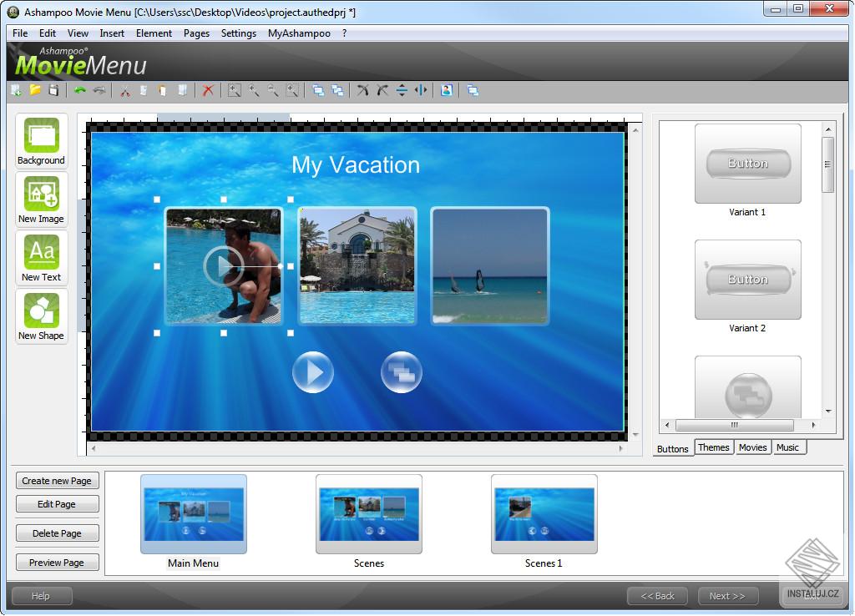Click the button panel's horizontal scrollbar thumb

click(735, 425)
